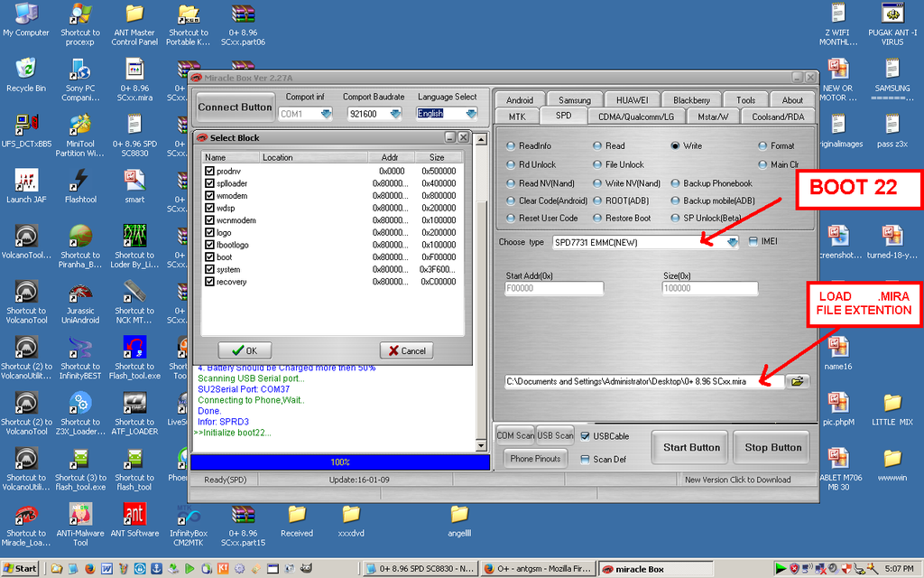Cancel the Select Block dialog
The width and height of the screenshot is (924, 578).
coord(407,350)
